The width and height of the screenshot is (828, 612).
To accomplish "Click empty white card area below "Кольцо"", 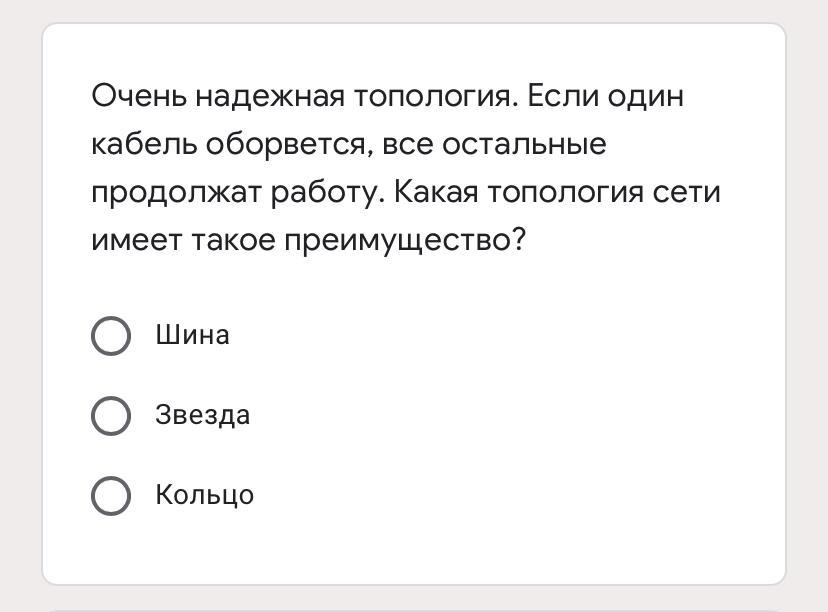I will click(414, 549).
